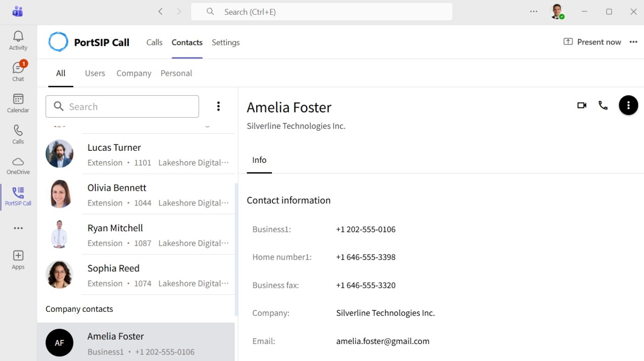The width and height of the screenshot is (644, 361).
Task: Open the Calls panel in the sidebar
Action: tap(17, 134)
